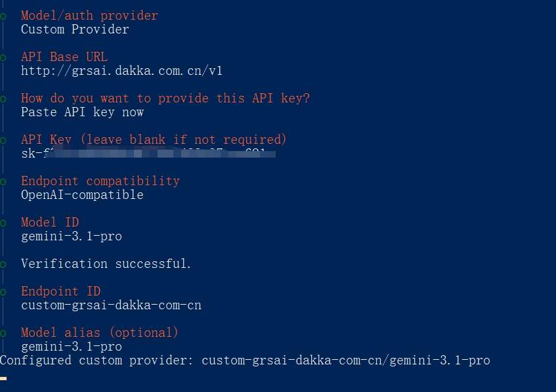Click the step marker next to Model ID

(x=3, y=223)
